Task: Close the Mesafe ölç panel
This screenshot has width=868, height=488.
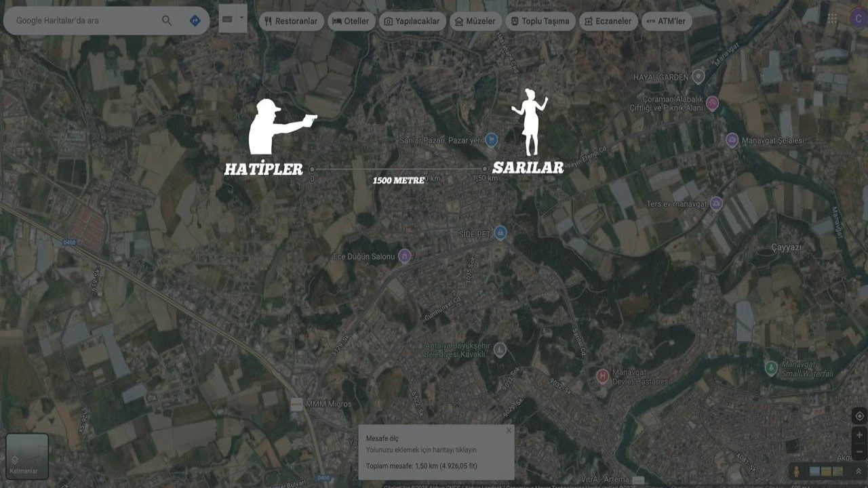Action: pos(509,430)
